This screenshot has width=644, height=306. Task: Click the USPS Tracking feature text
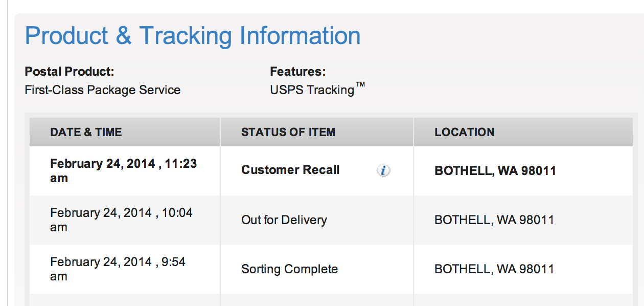click(312, 90)
